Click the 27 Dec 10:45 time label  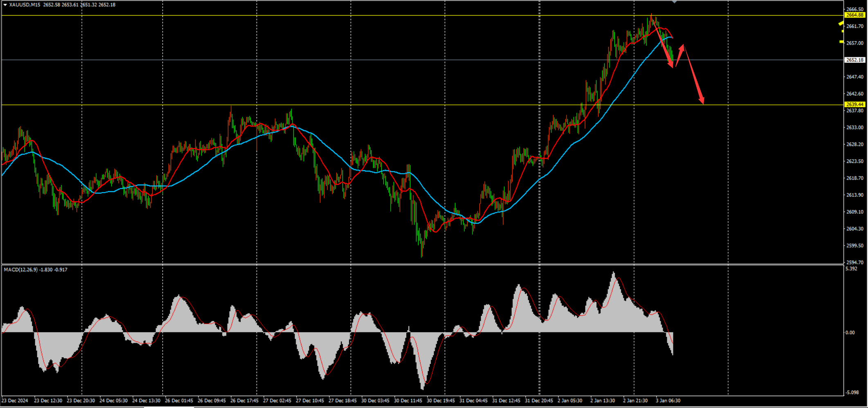click(x=310, y=401)
